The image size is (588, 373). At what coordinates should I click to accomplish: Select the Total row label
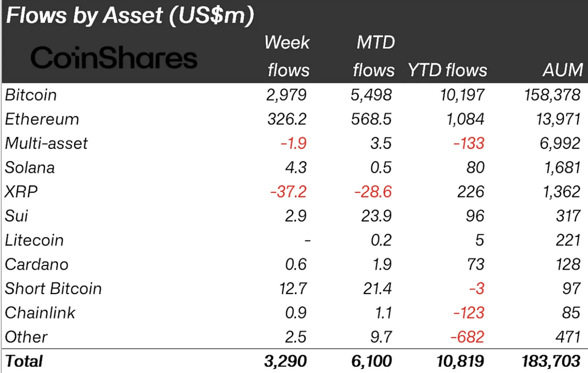click(x=24, y=361)
